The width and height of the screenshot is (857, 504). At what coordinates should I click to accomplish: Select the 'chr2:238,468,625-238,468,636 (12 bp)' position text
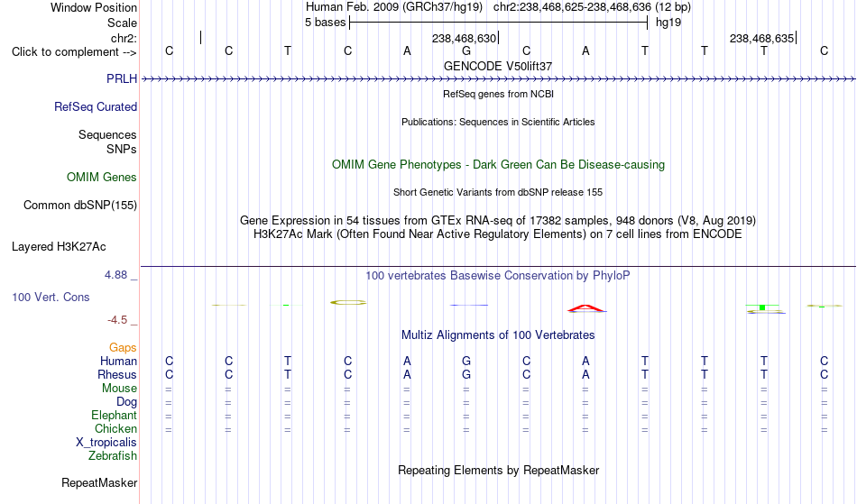pyautogui.click(x=592, y=7)
